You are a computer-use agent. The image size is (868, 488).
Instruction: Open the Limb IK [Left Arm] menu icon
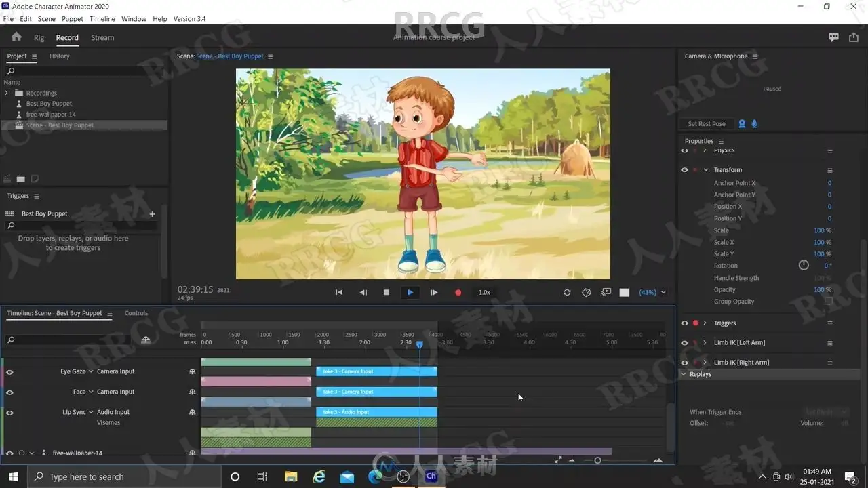(x=829, y=343)
